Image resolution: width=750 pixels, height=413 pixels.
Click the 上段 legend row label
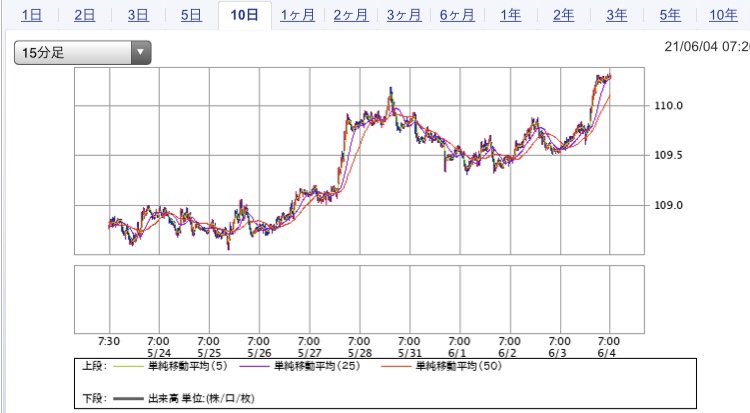coord(95,366)
